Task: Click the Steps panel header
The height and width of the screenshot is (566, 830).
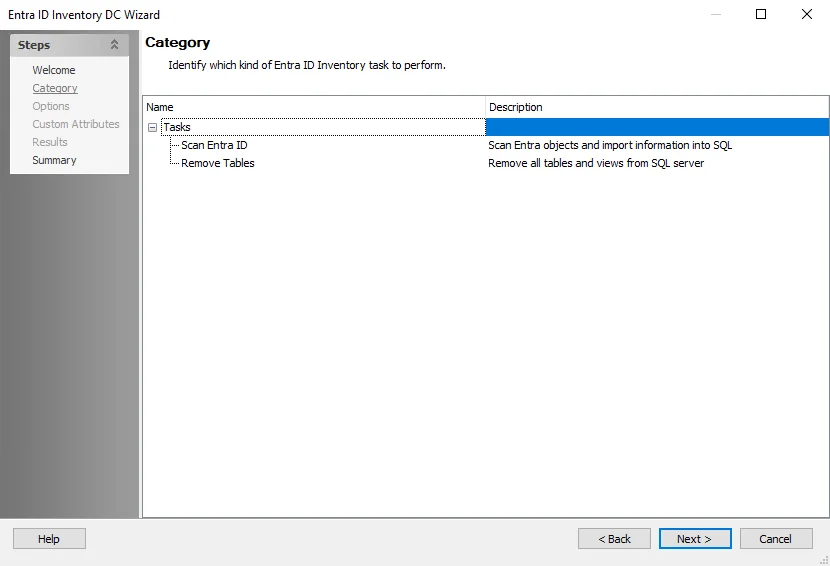Action: coord(69,45)
